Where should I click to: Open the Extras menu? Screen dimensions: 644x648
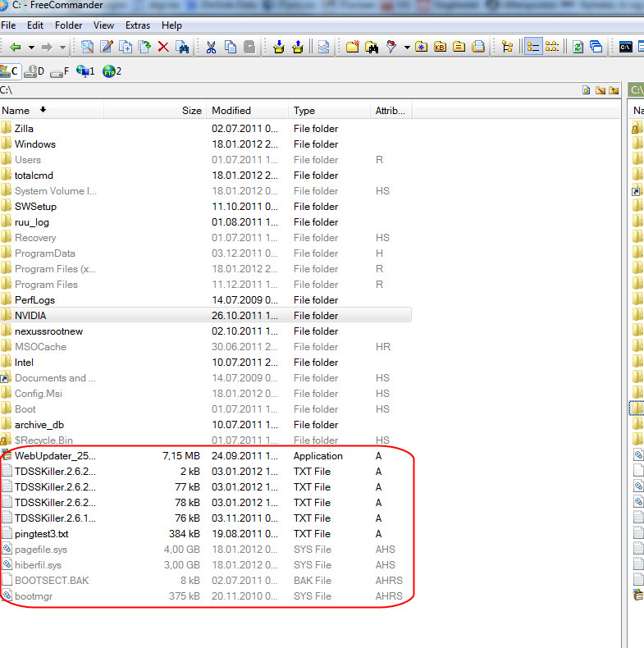click(x=138, y=25)
